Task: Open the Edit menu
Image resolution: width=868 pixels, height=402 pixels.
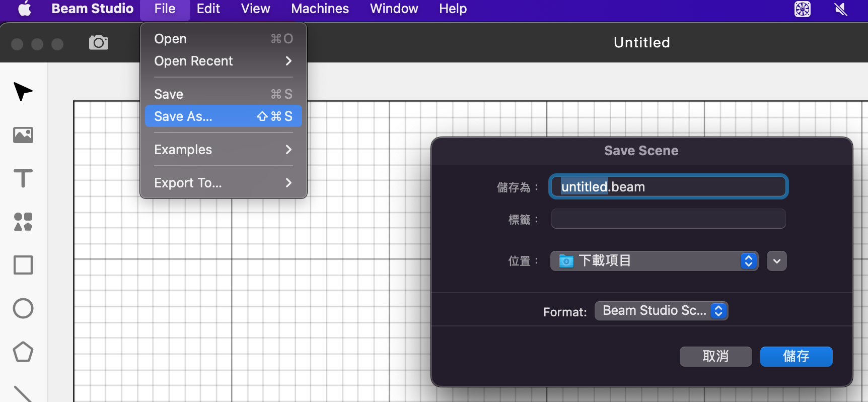Action: [x=208, y=9]
